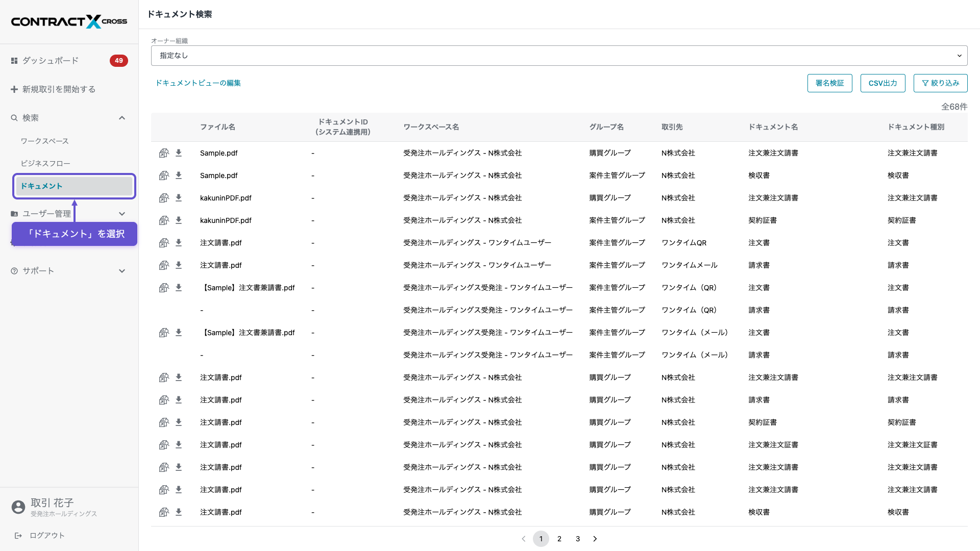Download kakuninPDF.pdf in the 注文兼注文請書 row

click(x=179, y=198)
